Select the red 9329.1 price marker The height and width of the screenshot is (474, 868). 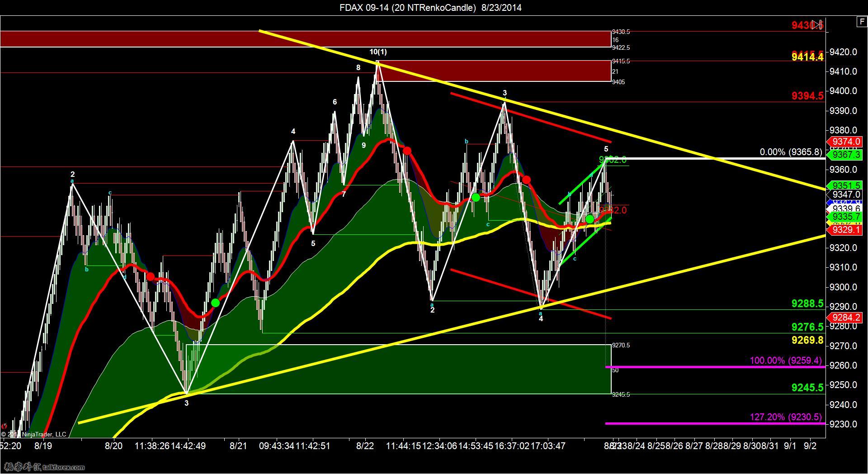click(x=844, y=230)
